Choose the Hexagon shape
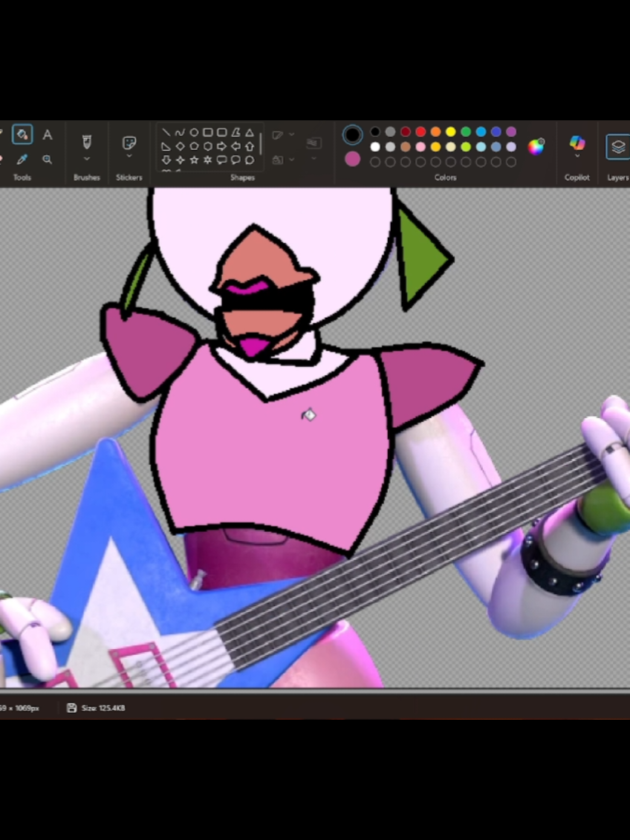Viewport: 630px width, 840px height. [x=208, y=146]
